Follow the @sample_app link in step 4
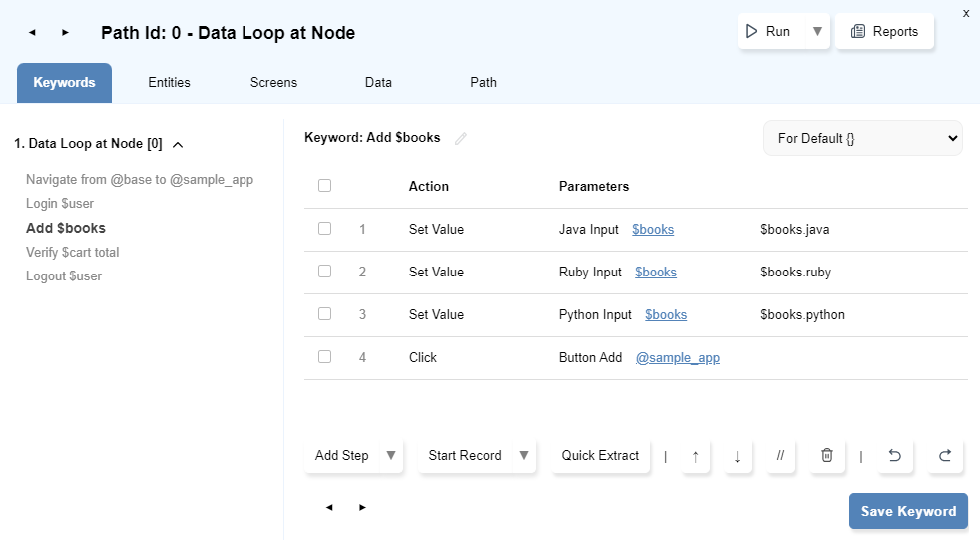This screenshot has width=980, height=550. click(x=677, y=358)
